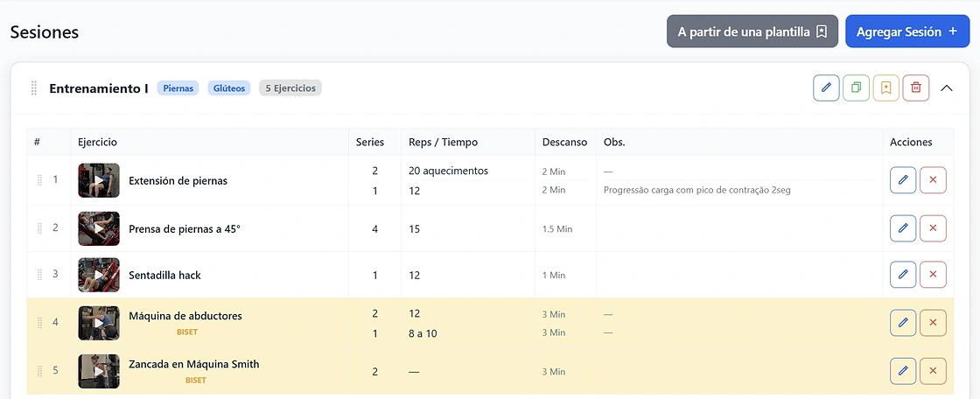Image resolution: width=980 pixels, height=399 pixels.
Task: Grab drag handle of Máquina de abductores row
Action: (x=40, y=323)
